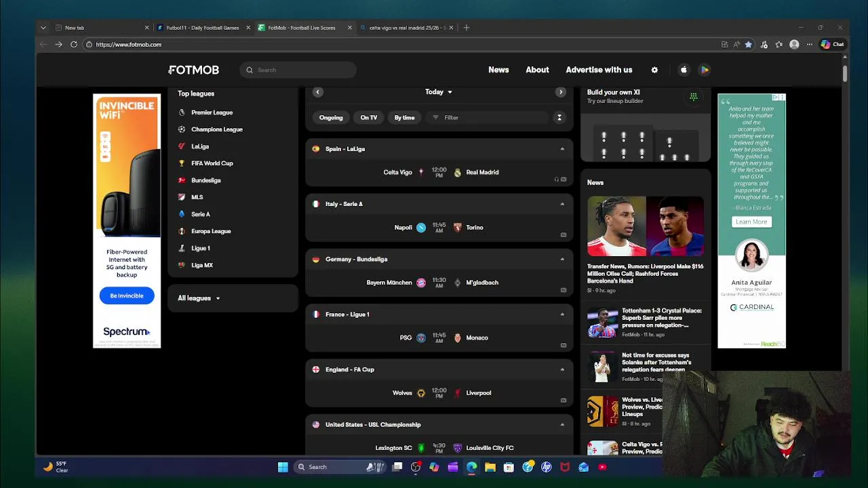Click the Napoli crest icon
Viewport: 868px width, 488px height.
click(421, 228)
